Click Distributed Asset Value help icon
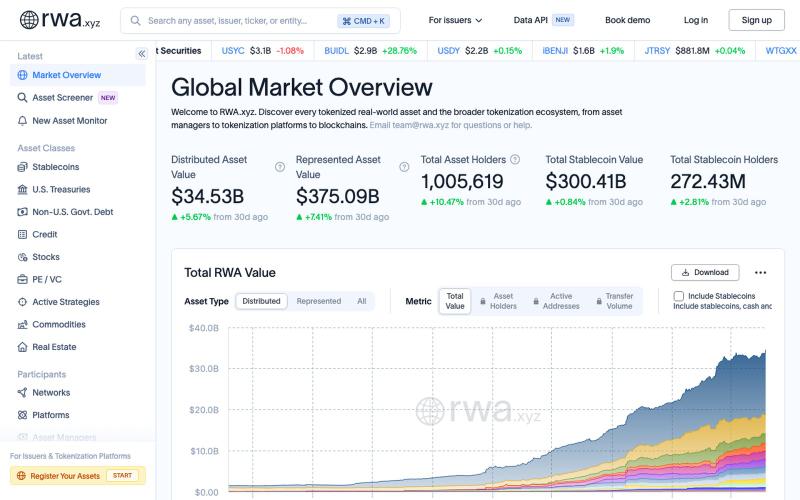The height and width of the screenshot is (500, 800). (x=280, y=167)
